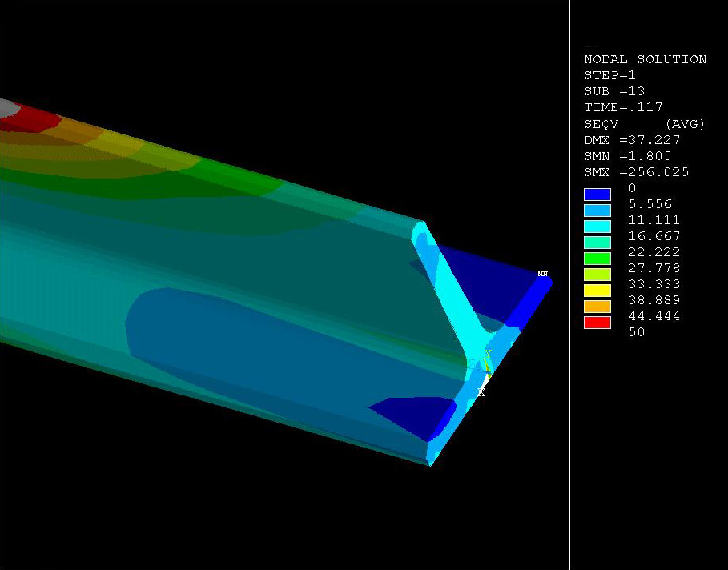
Task: Click the NODAL SOLUTION title text
Action: click(x=645, y=59)
